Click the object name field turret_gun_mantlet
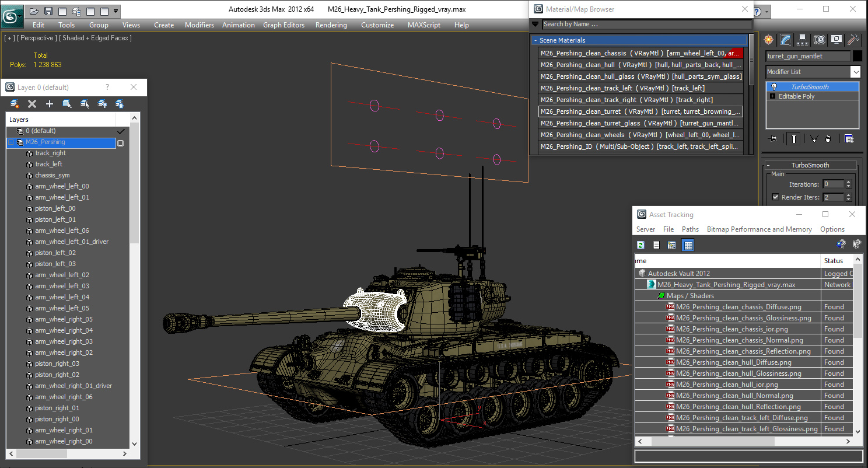This screenshot has width=868, height=468. (x=808, y=56)
